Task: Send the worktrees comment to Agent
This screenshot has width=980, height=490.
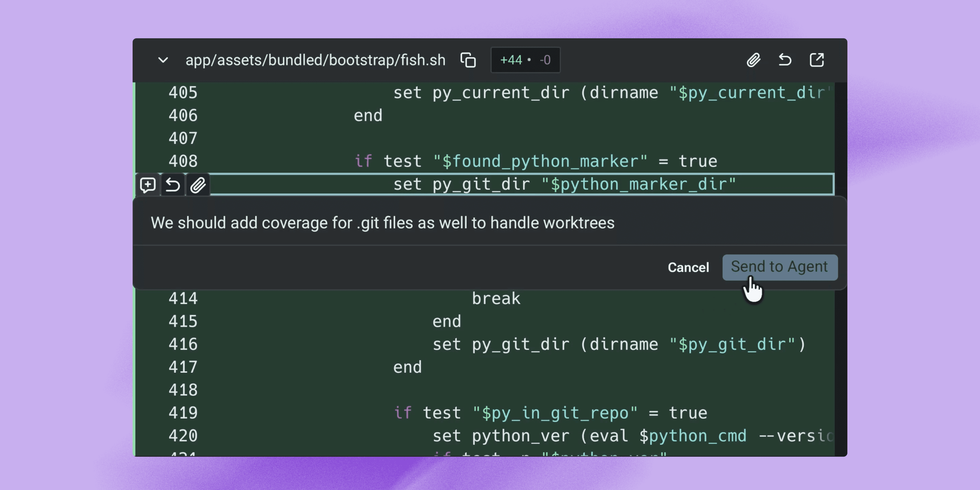Action: pyautogui.click(x=779, y=267)
